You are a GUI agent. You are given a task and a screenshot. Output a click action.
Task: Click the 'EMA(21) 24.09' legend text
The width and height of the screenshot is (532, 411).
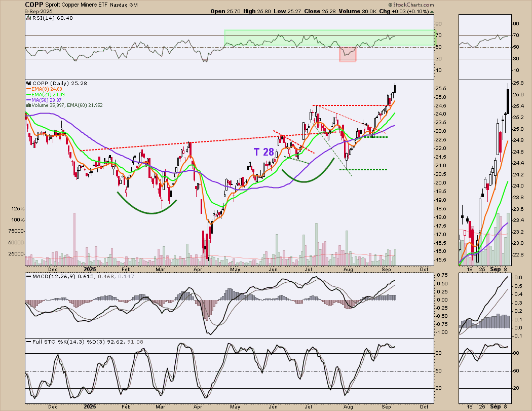click(48, 95)
